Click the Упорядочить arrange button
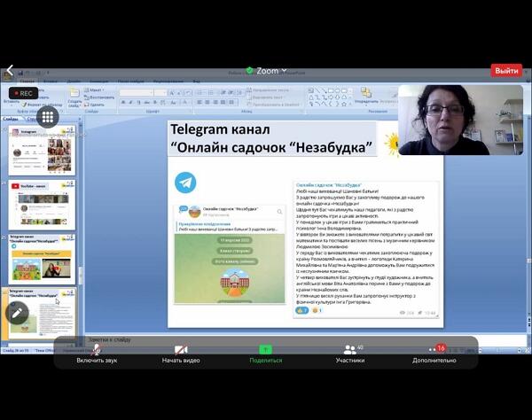Screen dimensions: 532x420 coord(366,96)
